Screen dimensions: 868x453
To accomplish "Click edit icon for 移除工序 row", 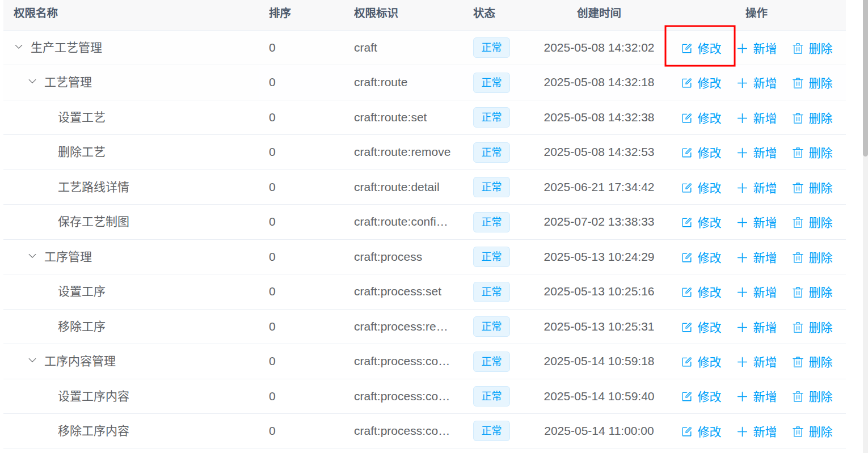I will click(686, 327).
